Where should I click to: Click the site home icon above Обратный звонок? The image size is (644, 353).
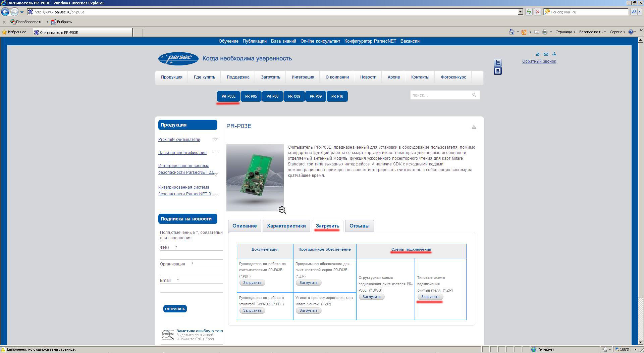538,54
